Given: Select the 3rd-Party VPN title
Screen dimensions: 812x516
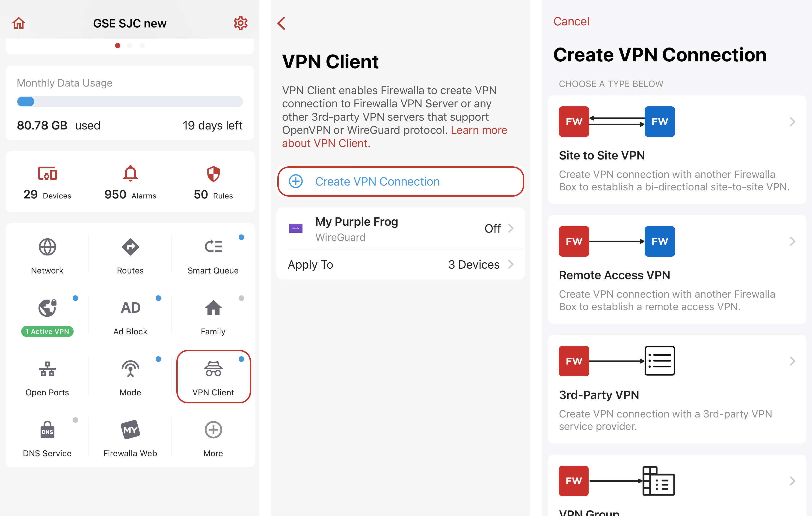Looking at the screenshot, I should (599, 395).
